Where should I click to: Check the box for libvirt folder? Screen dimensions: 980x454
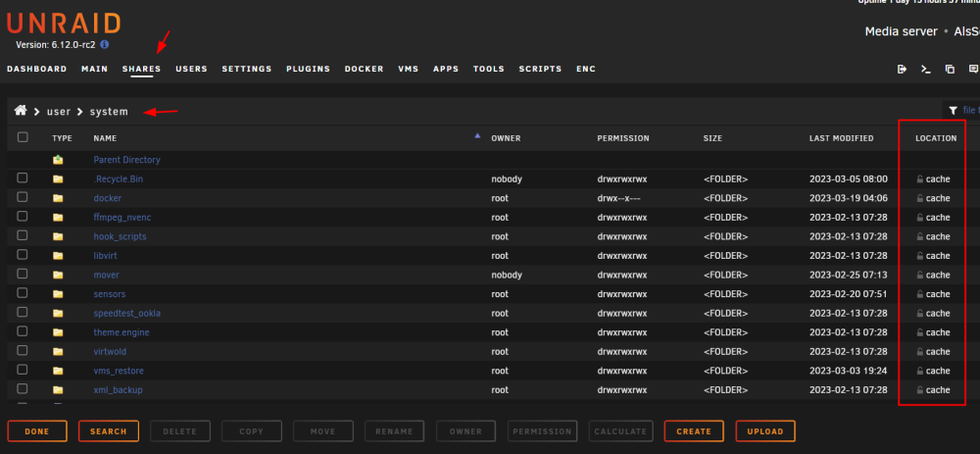[x=23, y=255]
